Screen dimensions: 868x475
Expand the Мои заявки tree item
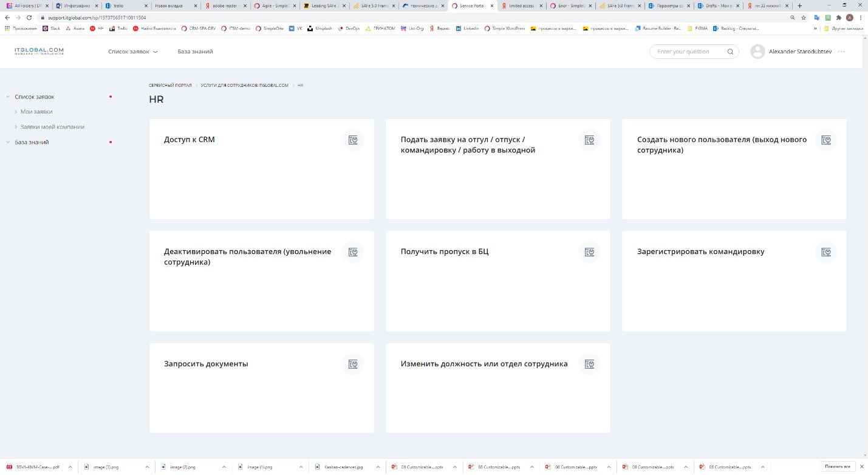(16, 112)
